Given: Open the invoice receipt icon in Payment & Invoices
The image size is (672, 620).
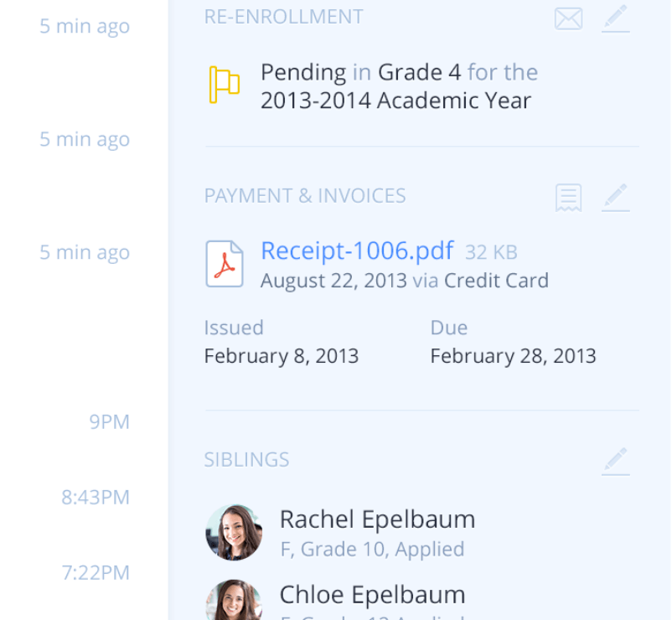Looking at the screenshot, I should [x=568, y=198].
